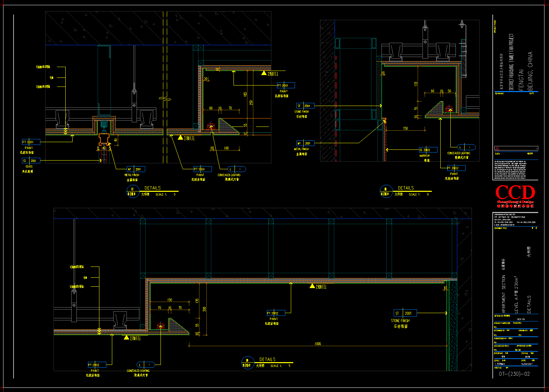Select the 1000 dimension text
Screen dimensions: 549x392
(318, 344)
